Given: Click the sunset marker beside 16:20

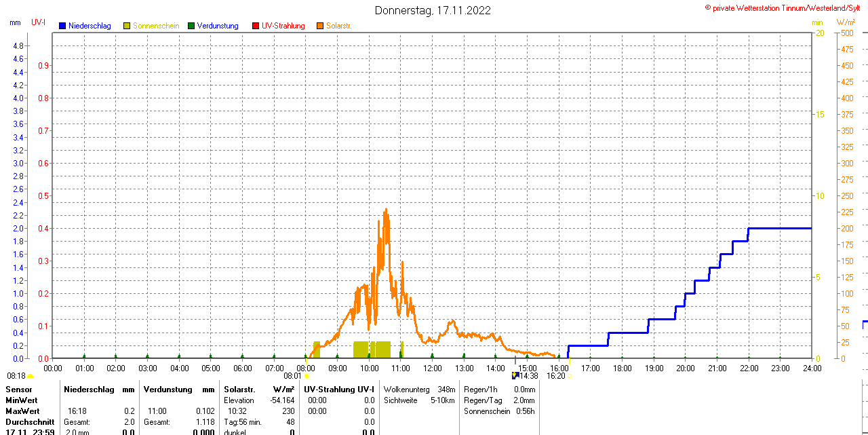Looking at the screenshot, I should (570, 376).
